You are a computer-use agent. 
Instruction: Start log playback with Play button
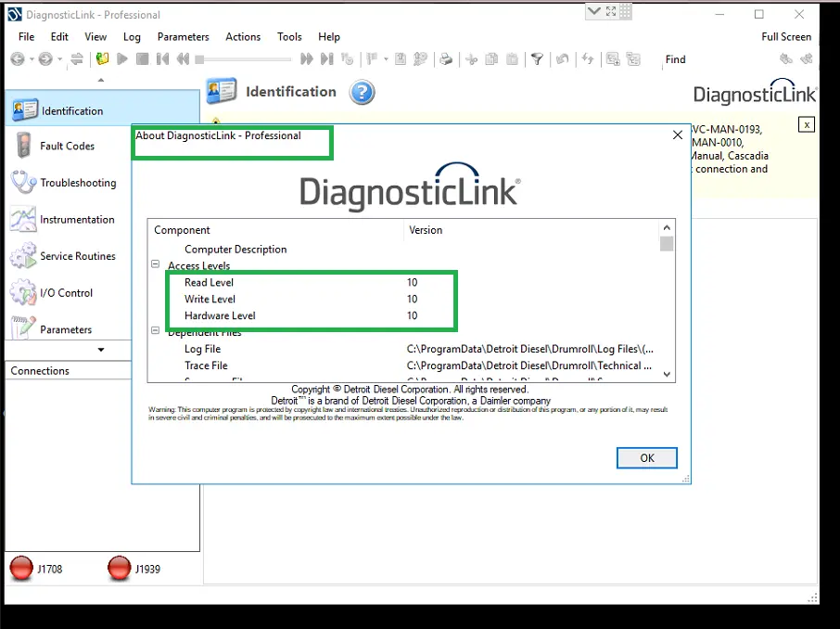tap(122, 59)
